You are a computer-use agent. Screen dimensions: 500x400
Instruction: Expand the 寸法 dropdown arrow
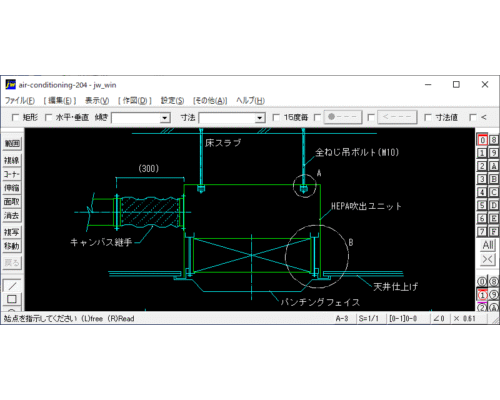coord(260,118)
